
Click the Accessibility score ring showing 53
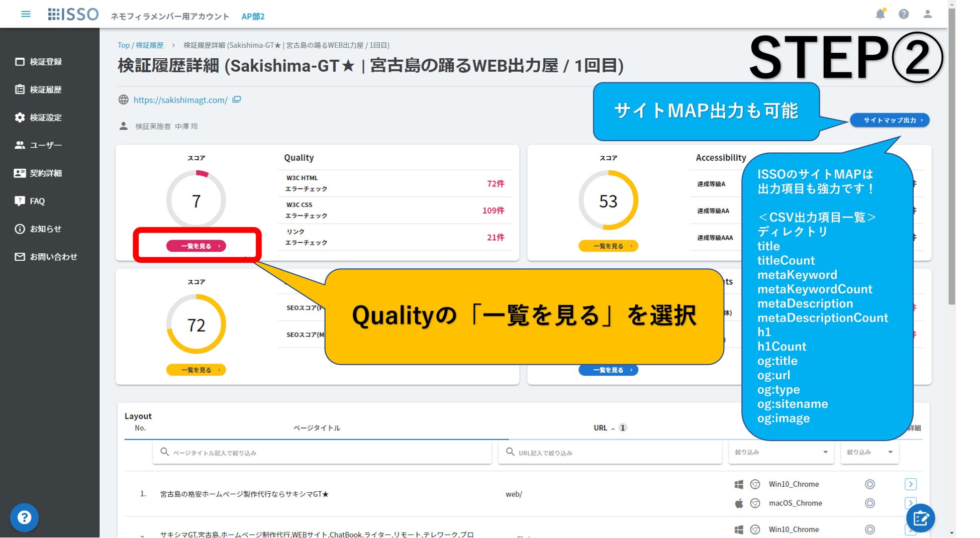tap(608, 200)
